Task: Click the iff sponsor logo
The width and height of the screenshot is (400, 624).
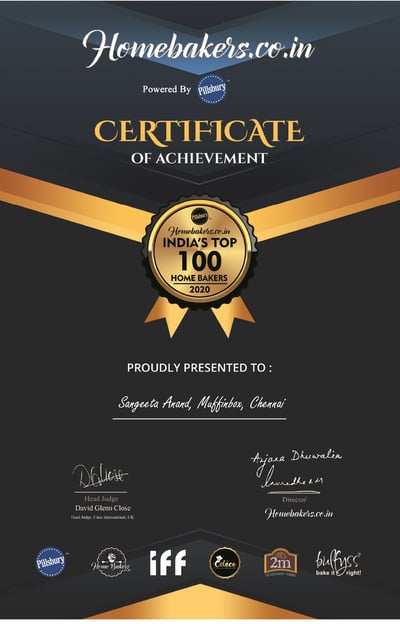Action: tap(168, 563)
